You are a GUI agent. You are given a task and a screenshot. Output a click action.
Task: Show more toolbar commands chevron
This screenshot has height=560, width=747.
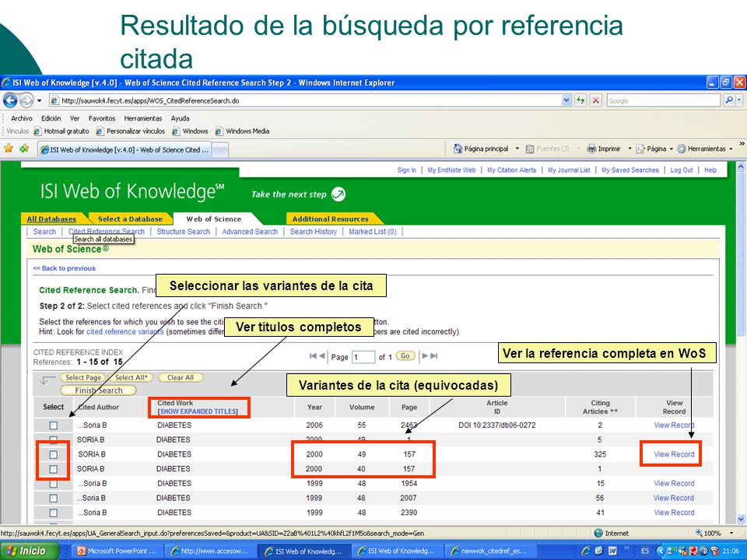[x=742, y=143]
